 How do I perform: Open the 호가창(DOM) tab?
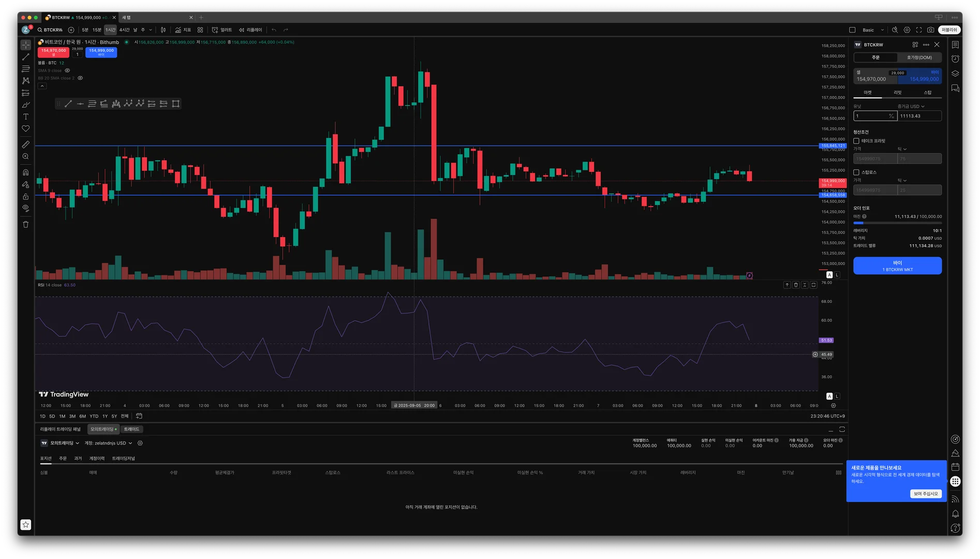(x=919, y=57)
